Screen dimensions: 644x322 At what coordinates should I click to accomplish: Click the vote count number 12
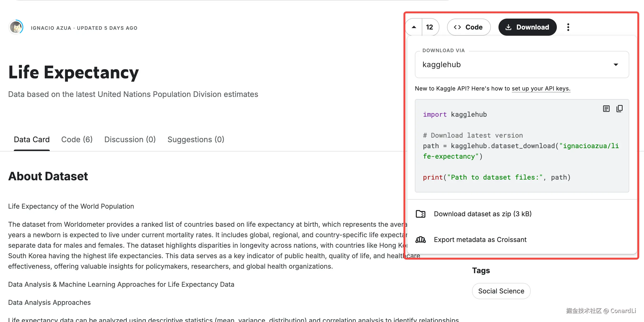[x=429, y=27]
